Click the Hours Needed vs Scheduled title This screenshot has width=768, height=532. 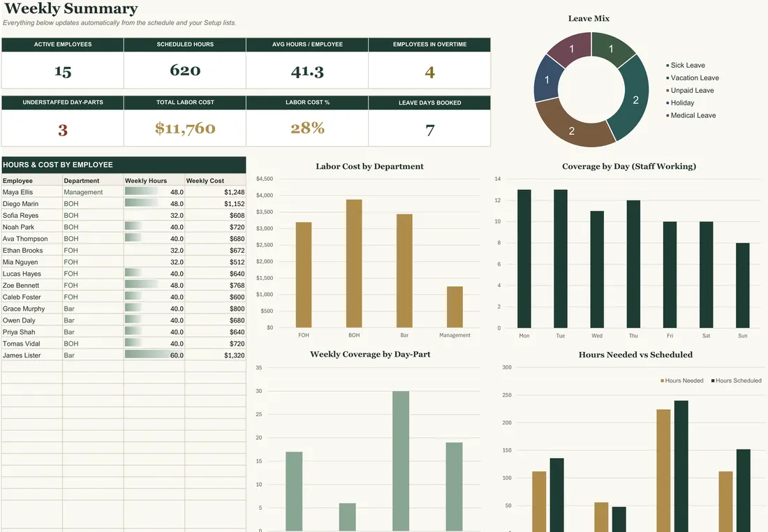(635, 355)
